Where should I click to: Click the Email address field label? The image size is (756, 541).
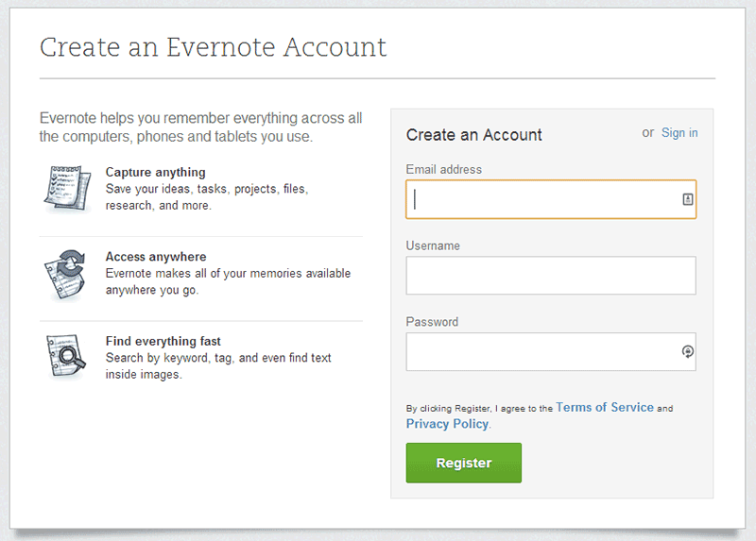(x=443, y=169)
